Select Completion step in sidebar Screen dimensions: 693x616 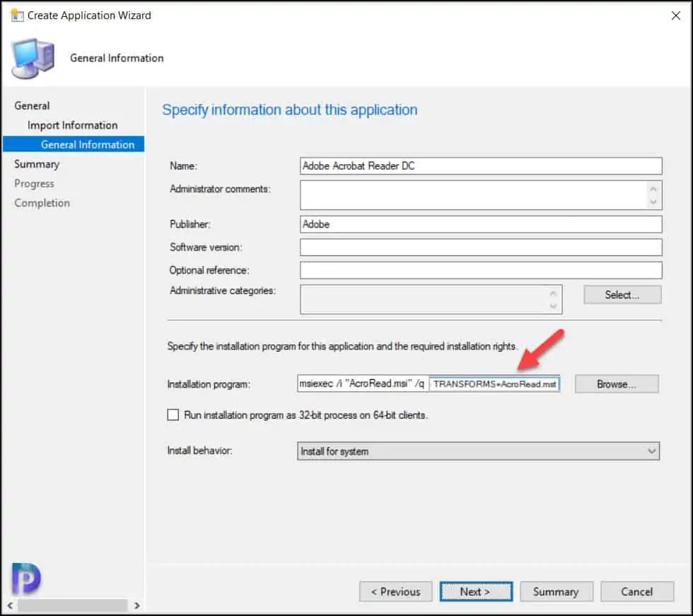[x=42, y=203]
